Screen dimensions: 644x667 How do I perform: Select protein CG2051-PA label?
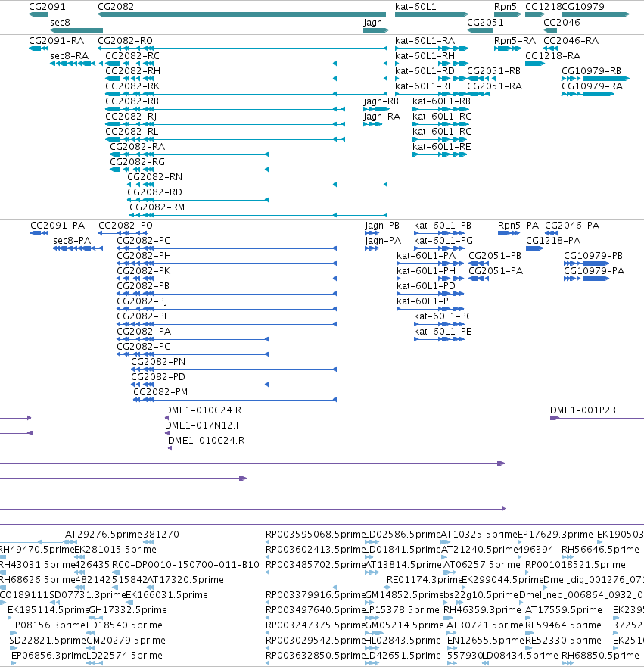tap(496, 271)
